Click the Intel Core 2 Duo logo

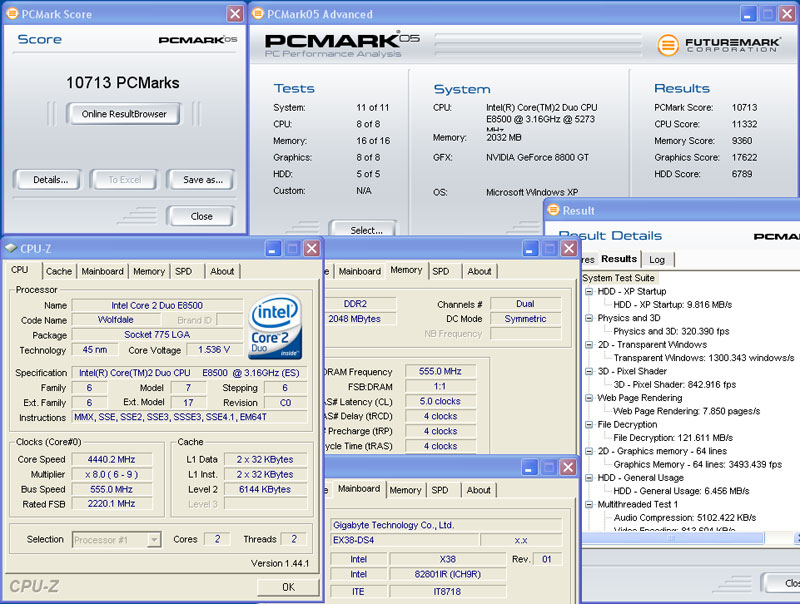pyautogui.click(x=276, y=326)
